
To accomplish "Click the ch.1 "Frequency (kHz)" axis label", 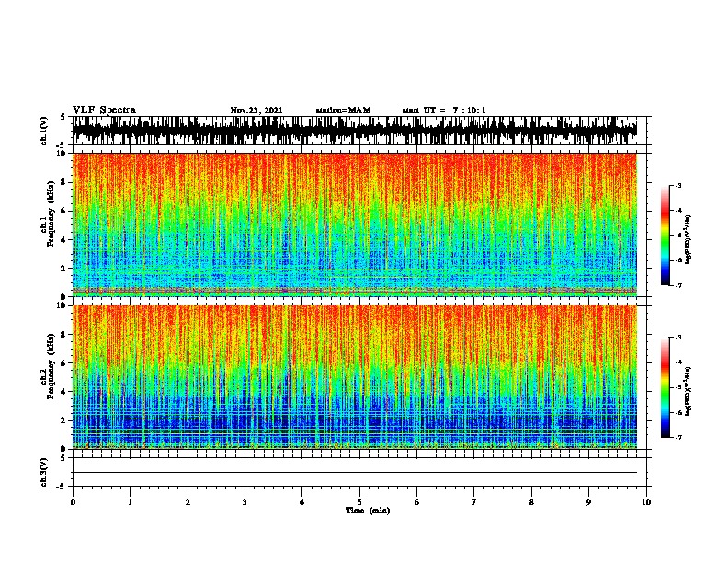I will coord(51,214).
